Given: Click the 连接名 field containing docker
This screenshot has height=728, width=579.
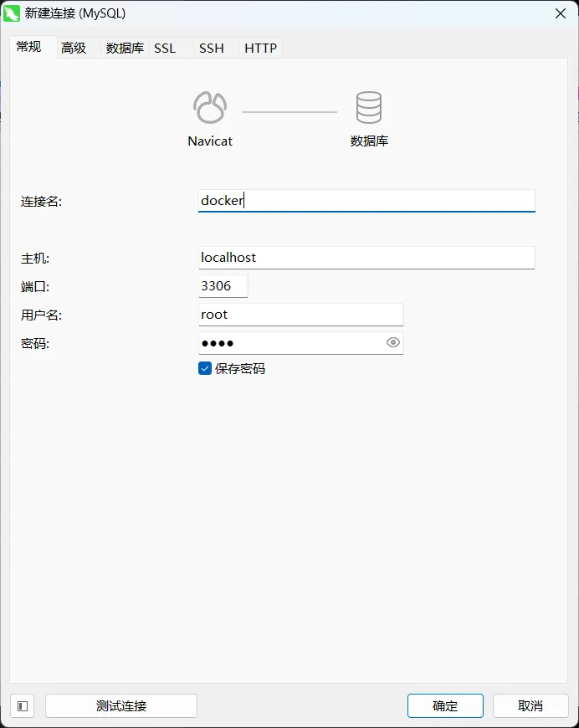Looking at the screenshot, I should [366, 201].
